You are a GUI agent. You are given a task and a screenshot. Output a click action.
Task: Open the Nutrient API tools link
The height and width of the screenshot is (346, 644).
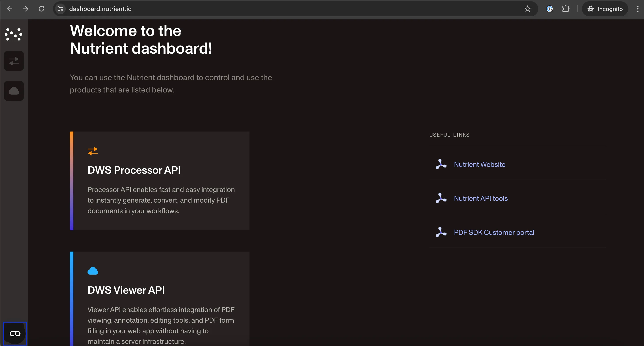481,198
